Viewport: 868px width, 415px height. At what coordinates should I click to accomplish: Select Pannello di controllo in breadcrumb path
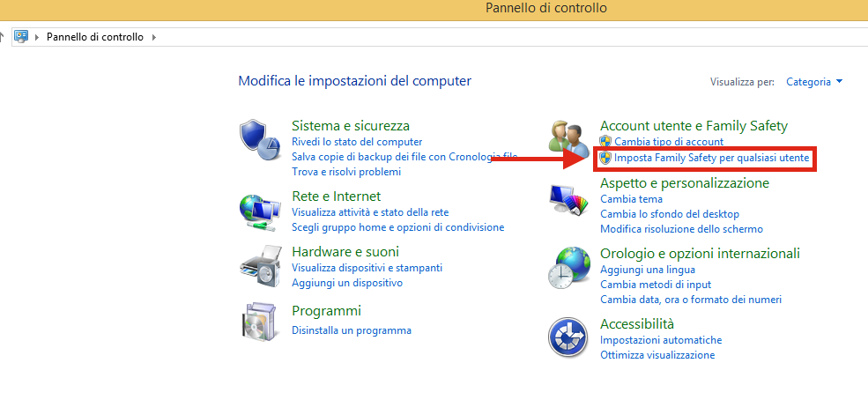(x=94, y=37)
